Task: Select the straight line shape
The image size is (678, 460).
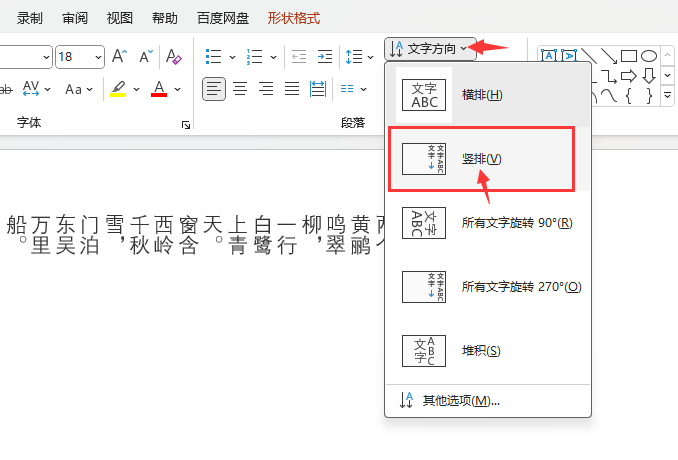Action: 589,56
